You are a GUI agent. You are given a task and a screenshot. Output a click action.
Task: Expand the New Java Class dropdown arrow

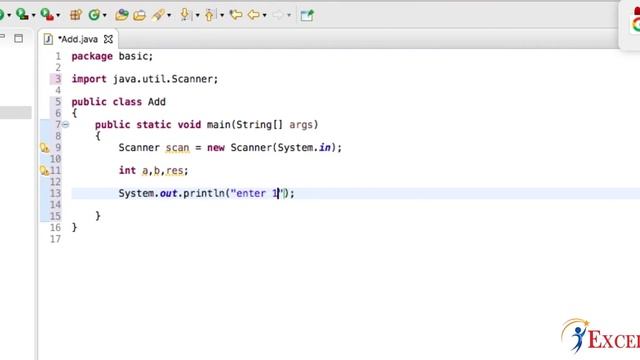point(105,16)
